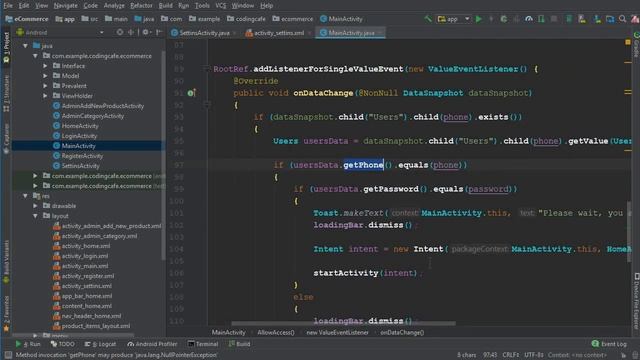640x360 pixels.
Task: Collapse the java folder in the tree
Action: click(x=25, y=46)
